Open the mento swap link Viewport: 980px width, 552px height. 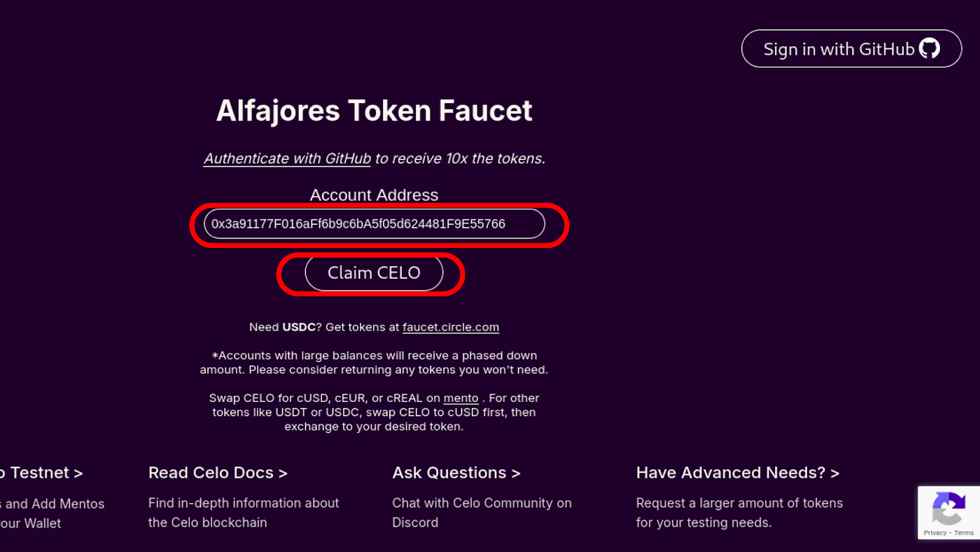pyautogui.click(x=461, y=398)
